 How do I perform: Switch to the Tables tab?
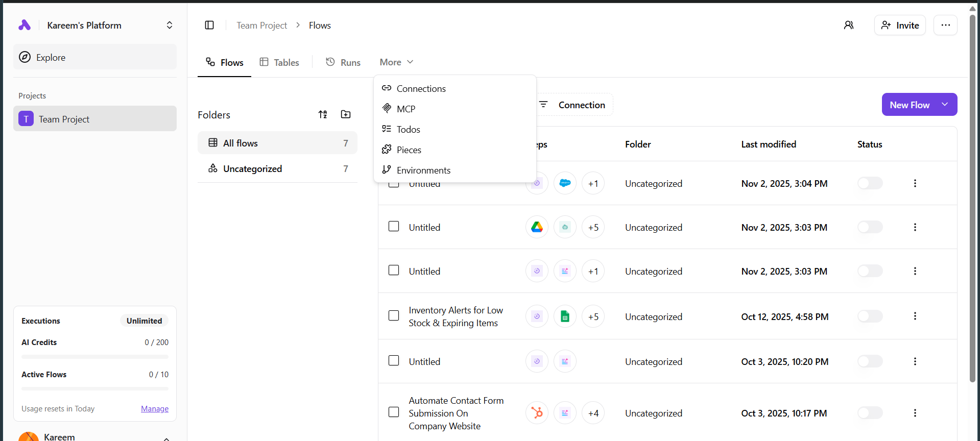pos(279,62)
